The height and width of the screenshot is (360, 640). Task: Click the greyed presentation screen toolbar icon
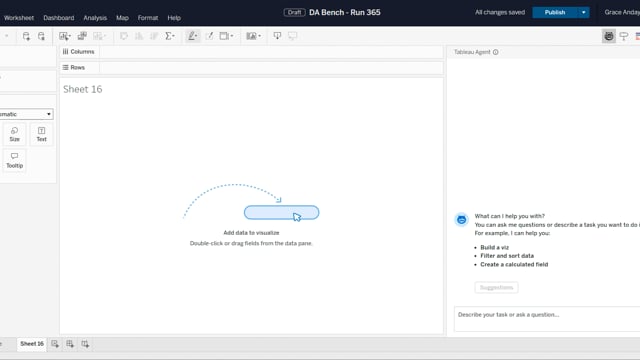point(292,36)
